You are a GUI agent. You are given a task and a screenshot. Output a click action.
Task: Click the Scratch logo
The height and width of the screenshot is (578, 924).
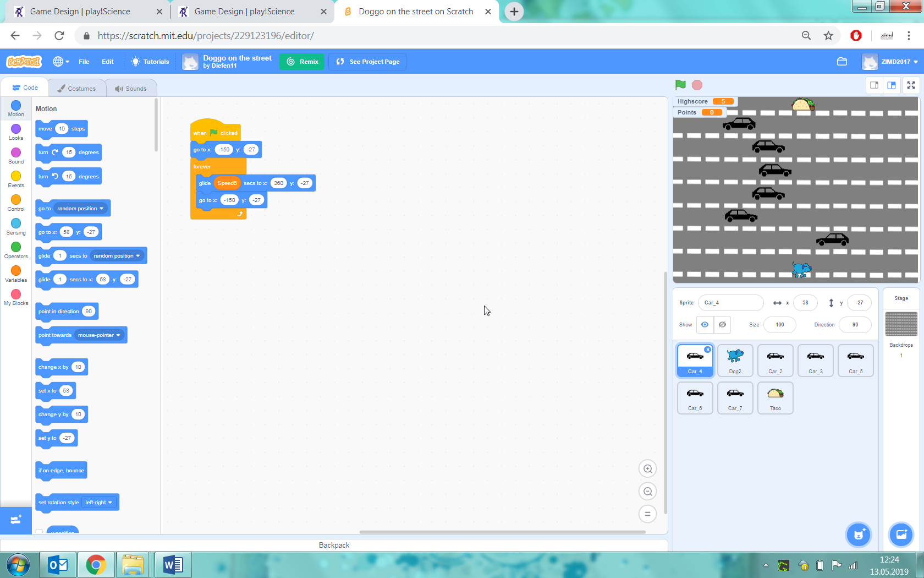point(24,62)
